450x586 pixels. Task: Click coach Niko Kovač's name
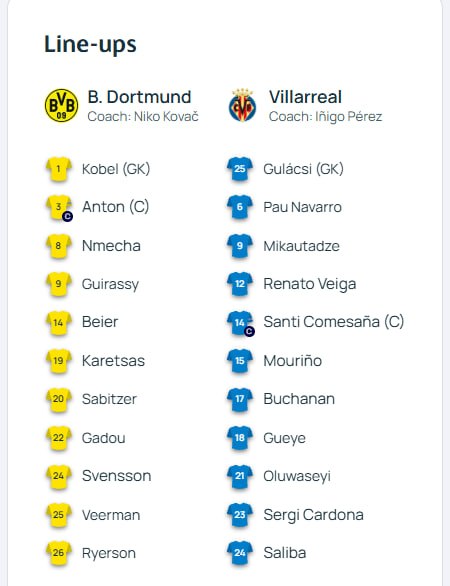166,117
